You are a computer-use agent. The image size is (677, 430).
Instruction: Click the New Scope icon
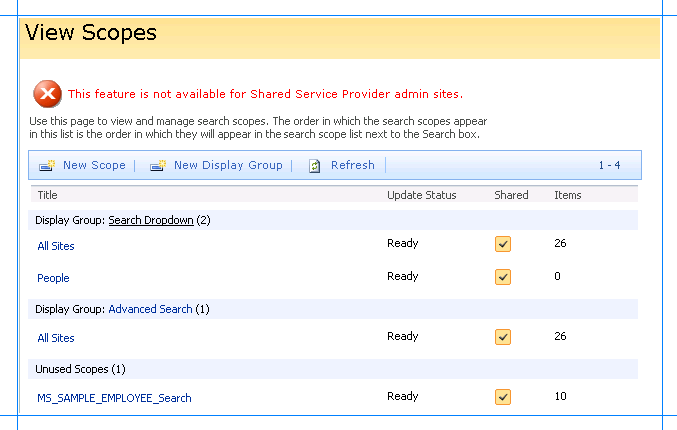(x=47, y=165)
